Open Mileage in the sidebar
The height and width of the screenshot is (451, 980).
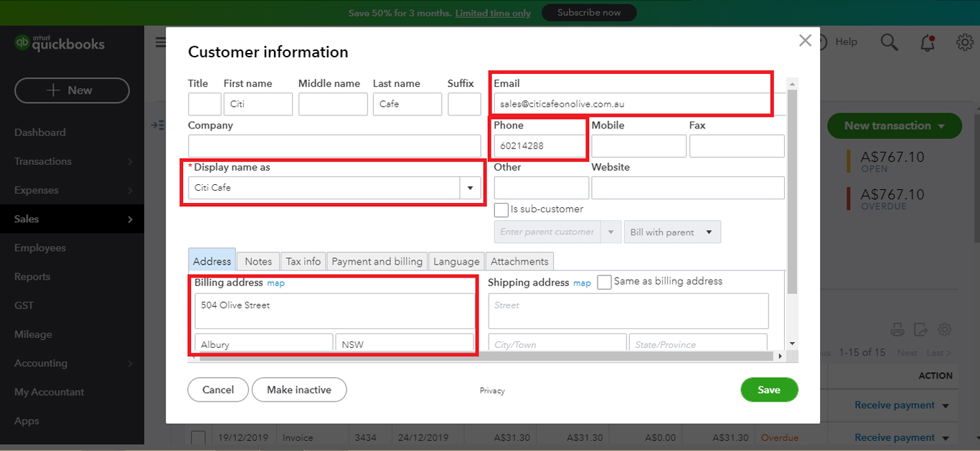33,334
